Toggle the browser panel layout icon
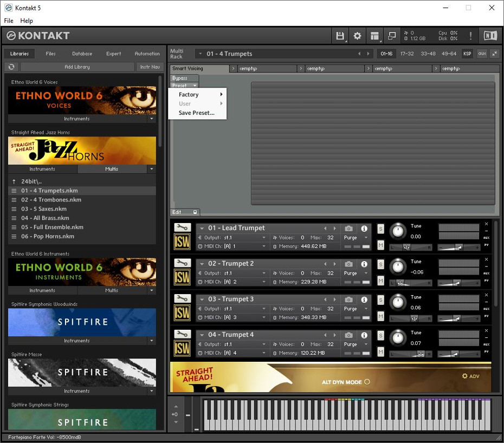 coord(374,36)
